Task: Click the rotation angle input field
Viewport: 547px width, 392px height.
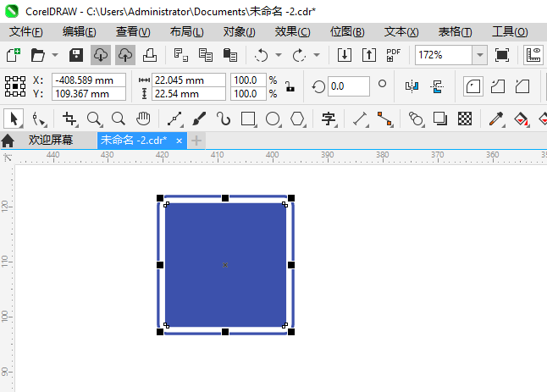Action: [x=348, y=86]
